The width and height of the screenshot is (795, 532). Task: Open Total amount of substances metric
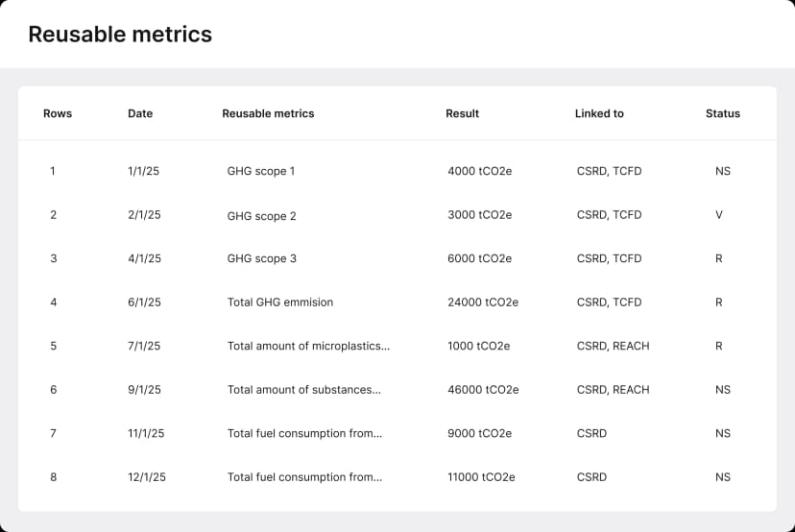click(x=304, y=390)
